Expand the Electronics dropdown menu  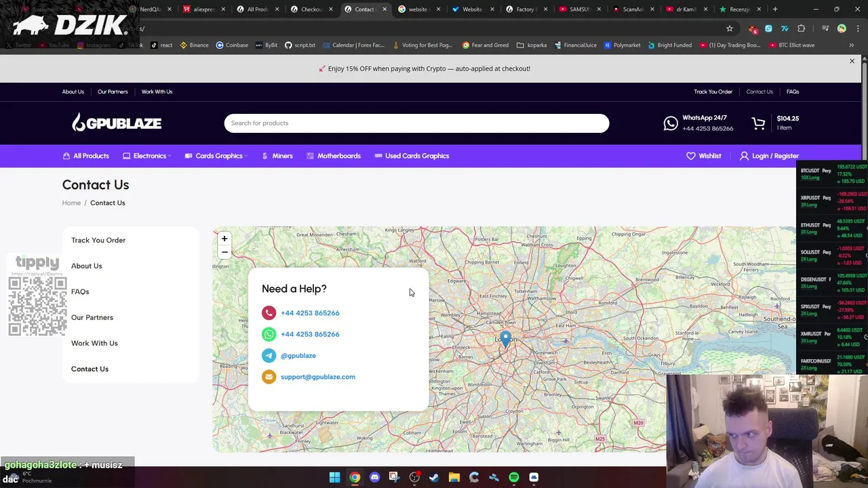point(146,156)
